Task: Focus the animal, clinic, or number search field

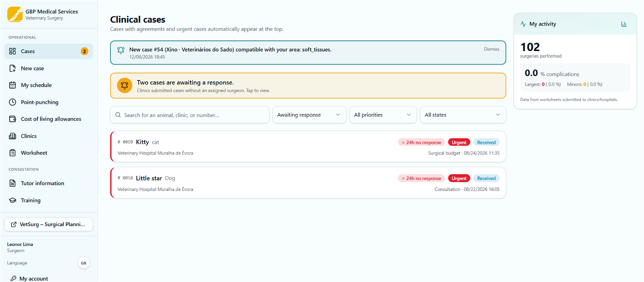Action: pos(189,115)
